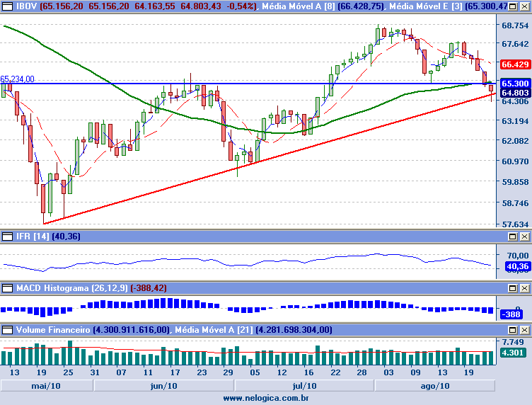Image resolution: width=532 pixels, height=405 pixels.
Task: Maximize the MACD Histograma panel
Action: tap(513, 288)
